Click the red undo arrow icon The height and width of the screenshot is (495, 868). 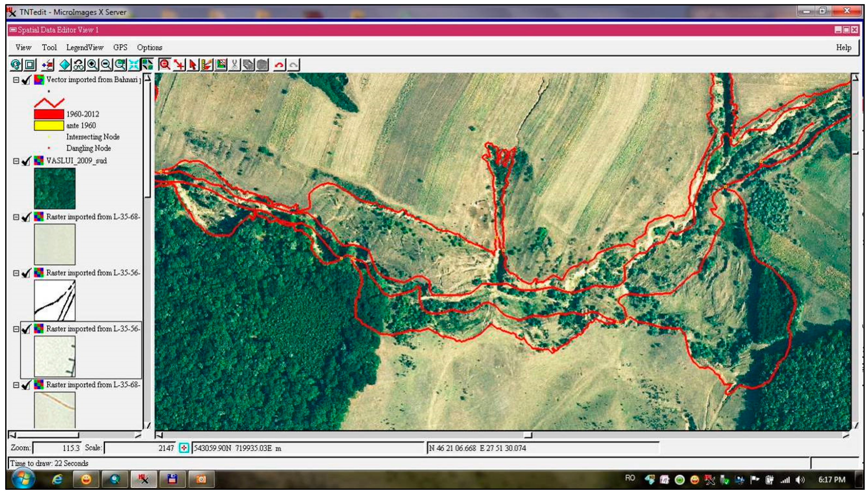tap(279, 65)
